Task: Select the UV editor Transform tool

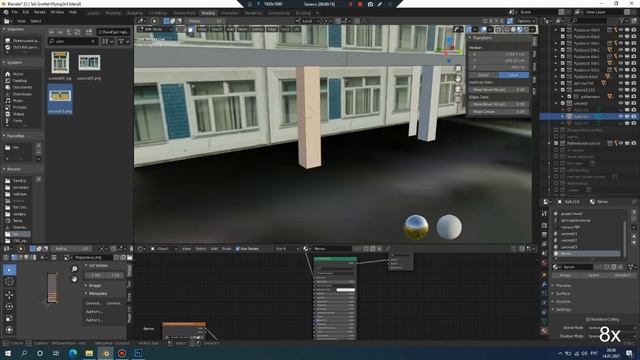Action: tap(9, 329)
